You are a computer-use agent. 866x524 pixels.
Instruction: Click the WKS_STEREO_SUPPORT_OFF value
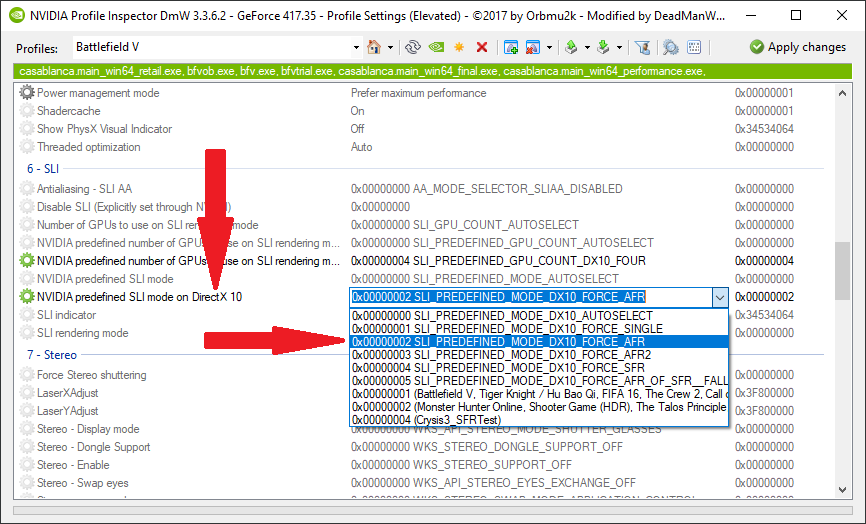coord(461,465)
